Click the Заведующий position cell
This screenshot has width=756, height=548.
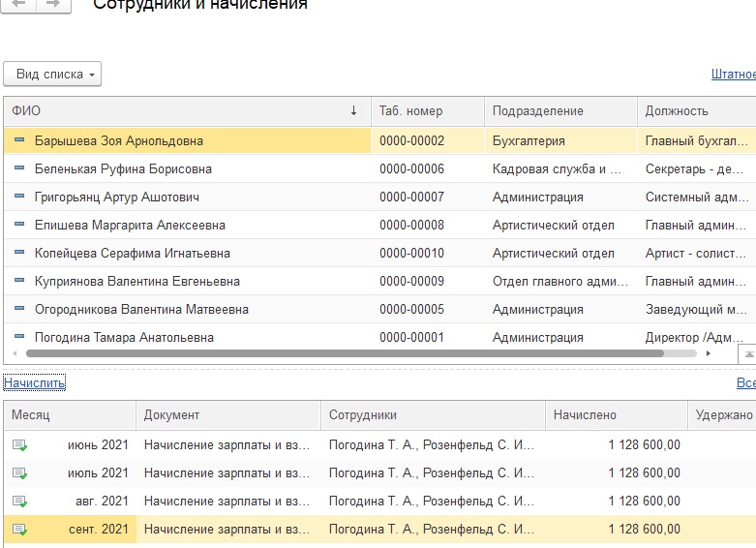(x=696, y=309)
